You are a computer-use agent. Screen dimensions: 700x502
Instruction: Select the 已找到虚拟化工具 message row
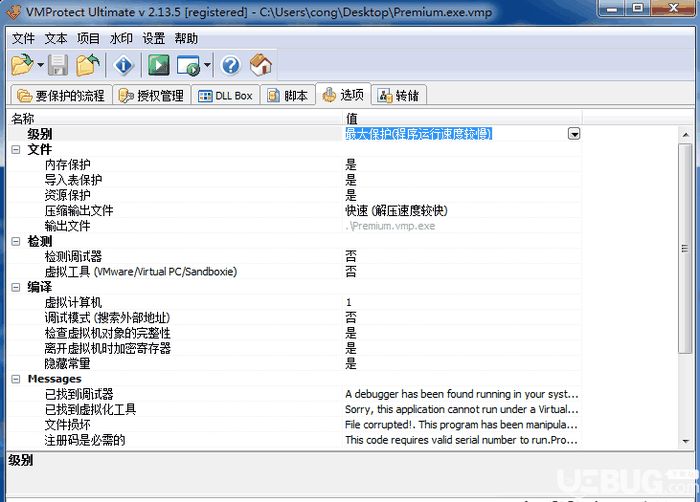(295, 410)
